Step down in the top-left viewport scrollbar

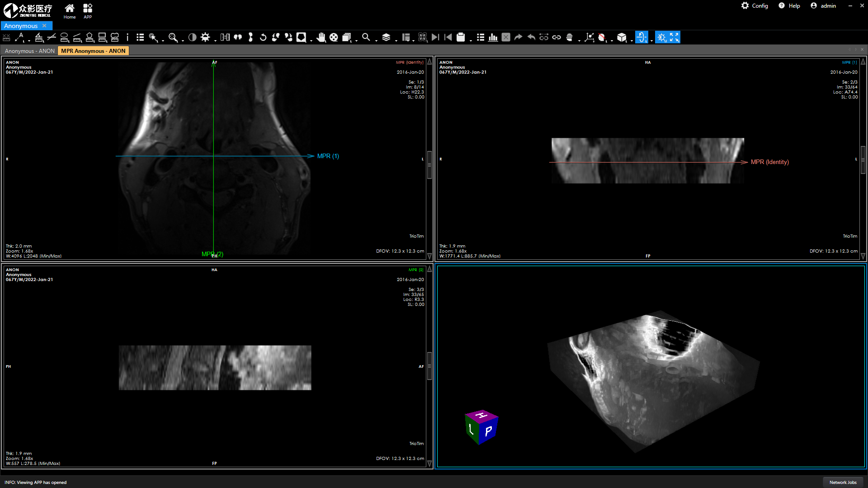click(x=429, y=256)
